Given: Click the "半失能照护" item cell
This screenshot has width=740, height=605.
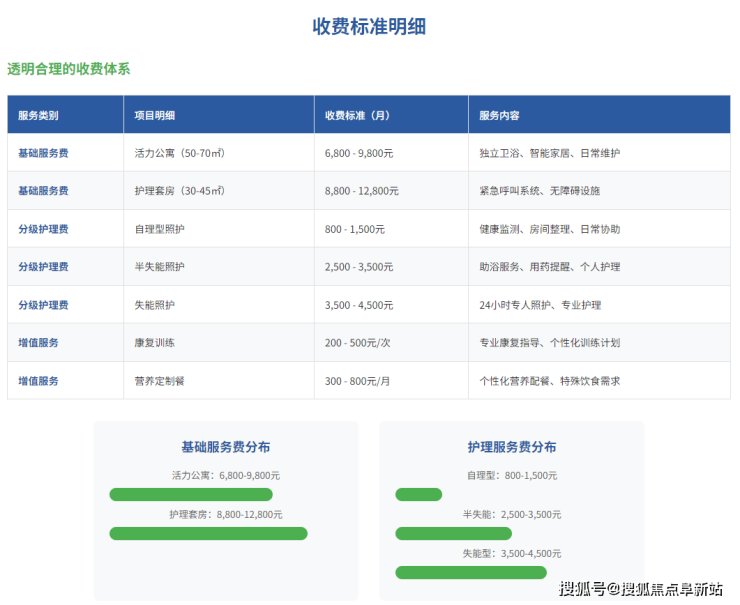Looking at the screenshot, I should [x=159, y=267].
